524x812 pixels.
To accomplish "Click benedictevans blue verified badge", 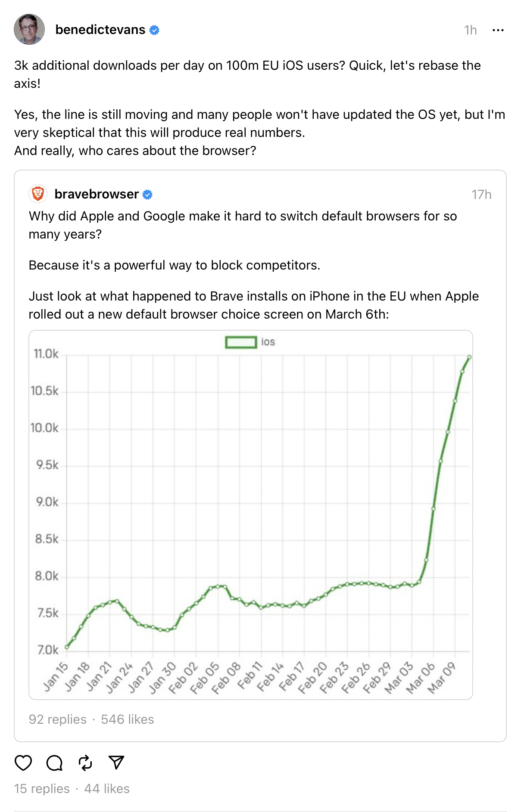I will [x=154, y=30].
